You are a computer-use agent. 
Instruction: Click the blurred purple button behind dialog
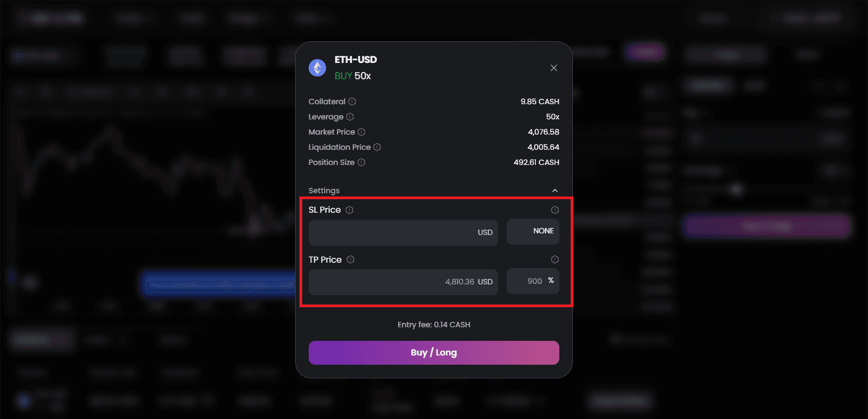point(767,226)
